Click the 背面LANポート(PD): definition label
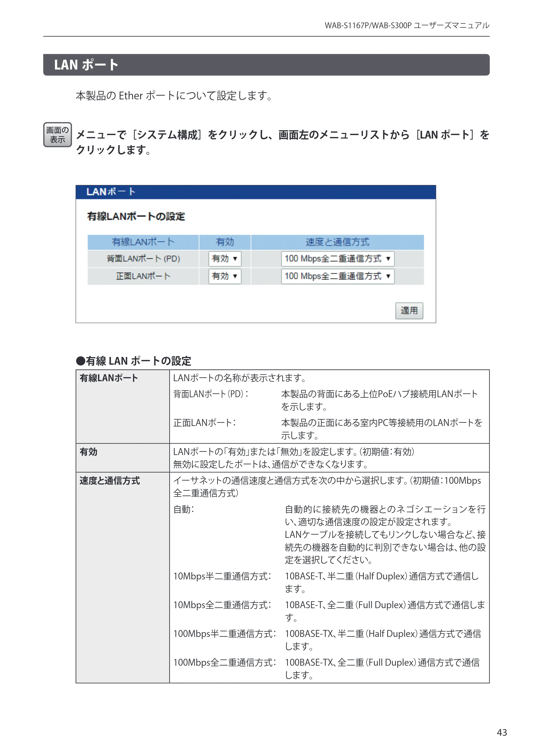The width and height of the screenshot is (533, 756). pyautogui.click(x=211, y=394)
